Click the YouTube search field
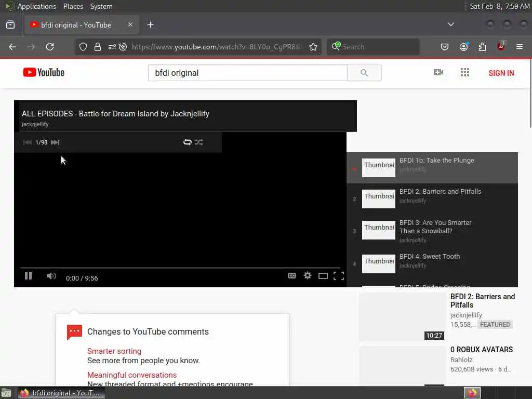The width and height of the screenshot is (532, 399). coord(248,73)
